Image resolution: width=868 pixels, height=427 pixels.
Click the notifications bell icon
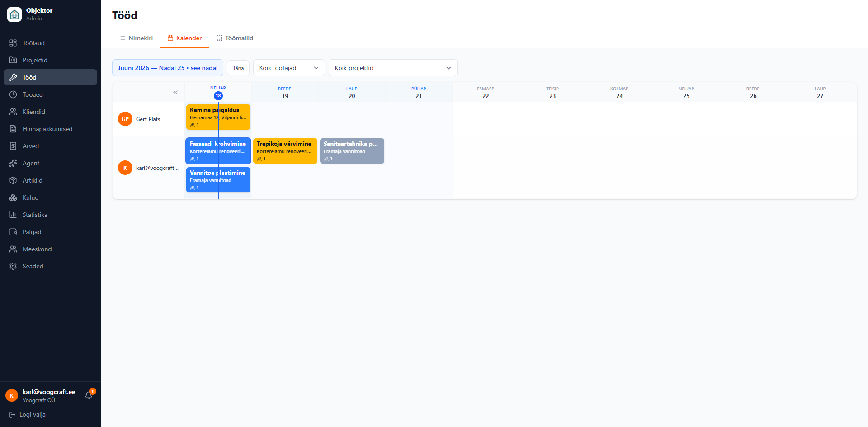click(89, 395)
